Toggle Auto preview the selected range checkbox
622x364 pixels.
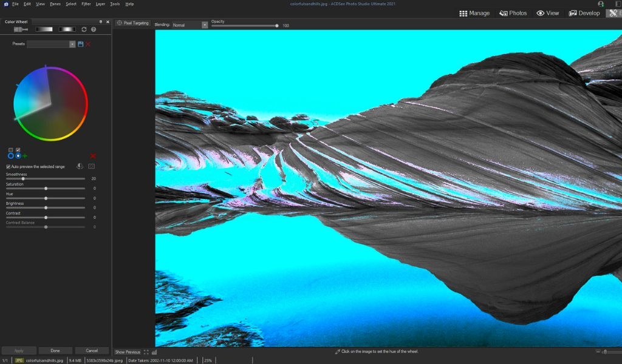click(x=8, y=167)
